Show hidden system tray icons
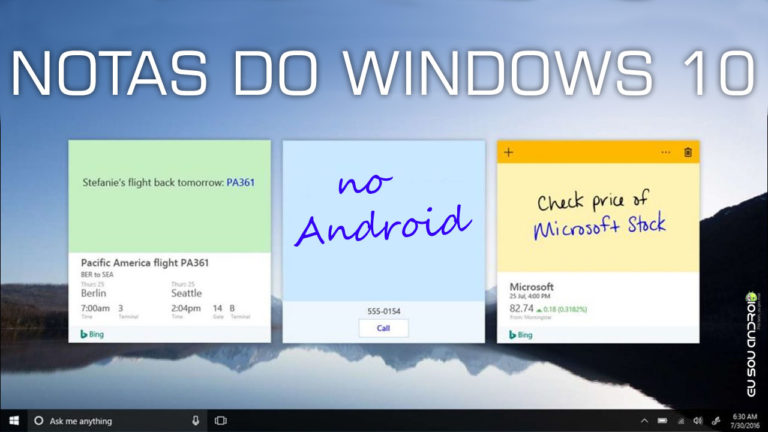 coord(644,421)
